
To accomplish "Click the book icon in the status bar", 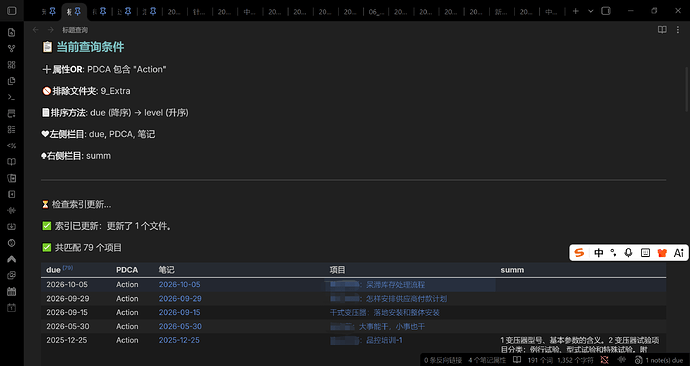I will click(517, 360).
